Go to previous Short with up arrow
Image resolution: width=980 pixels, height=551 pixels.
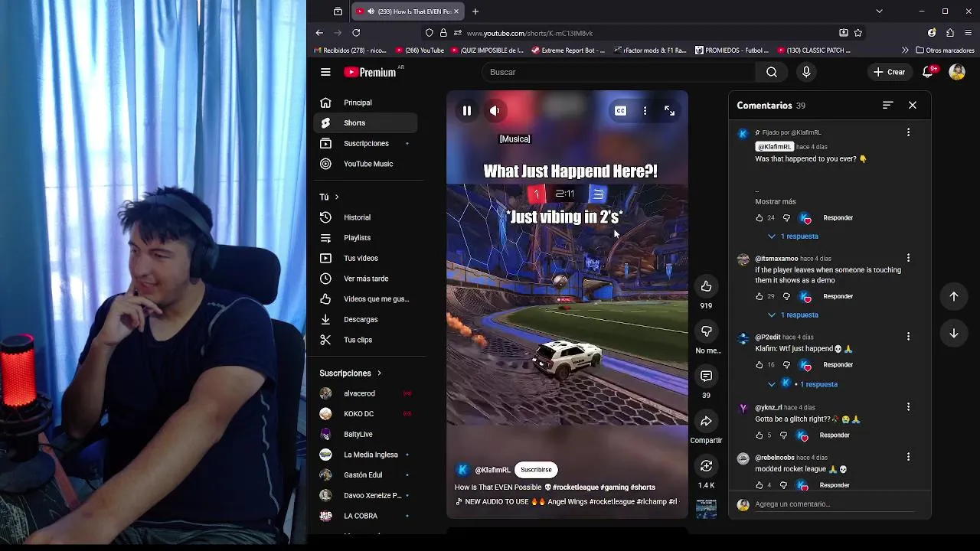coord(954,296)
